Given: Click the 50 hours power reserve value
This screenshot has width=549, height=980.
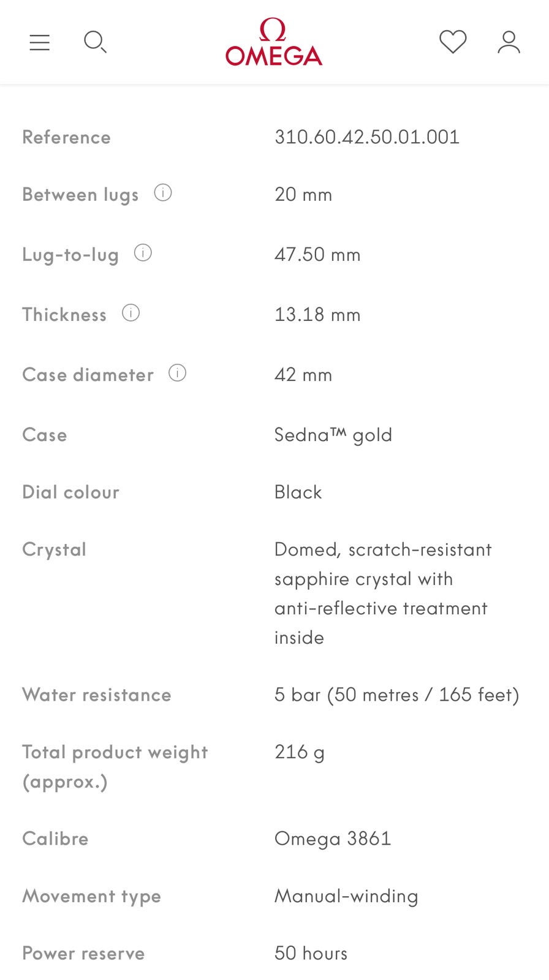Looking at the screenshot, I should pos(311,953).
